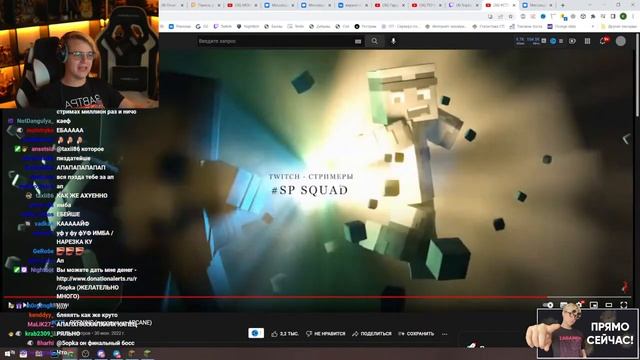Expand the bookmarks bar overflow chevron

[x=593, y=26]
